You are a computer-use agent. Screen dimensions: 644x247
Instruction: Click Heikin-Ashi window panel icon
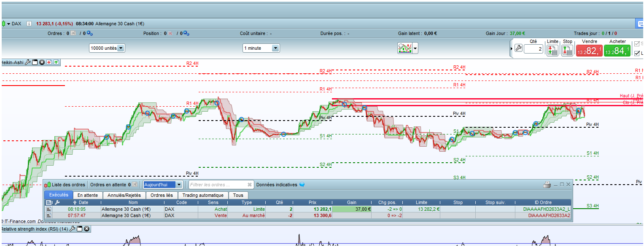[x=35, y=62]
